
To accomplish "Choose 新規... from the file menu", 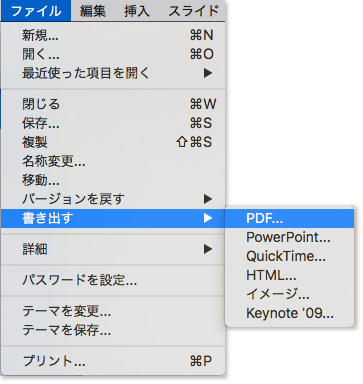I will tap(113, 35).
